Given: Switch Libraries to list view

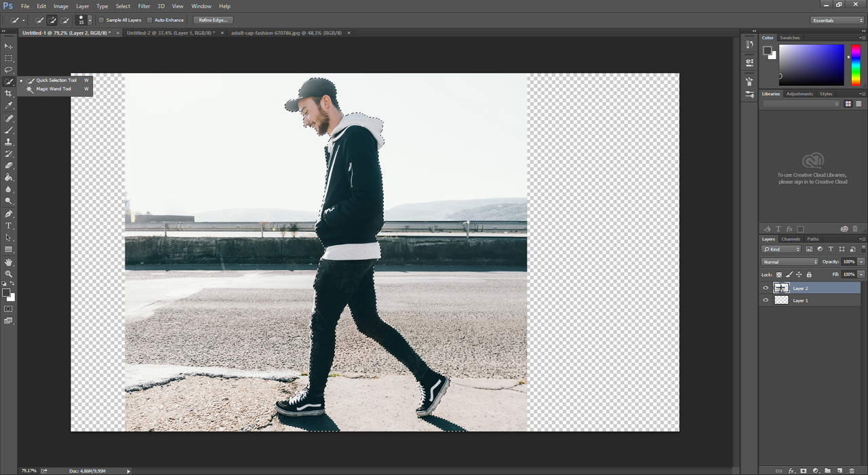Looking at the screenshot, I should pyautogui.click(x=859, y=104).
